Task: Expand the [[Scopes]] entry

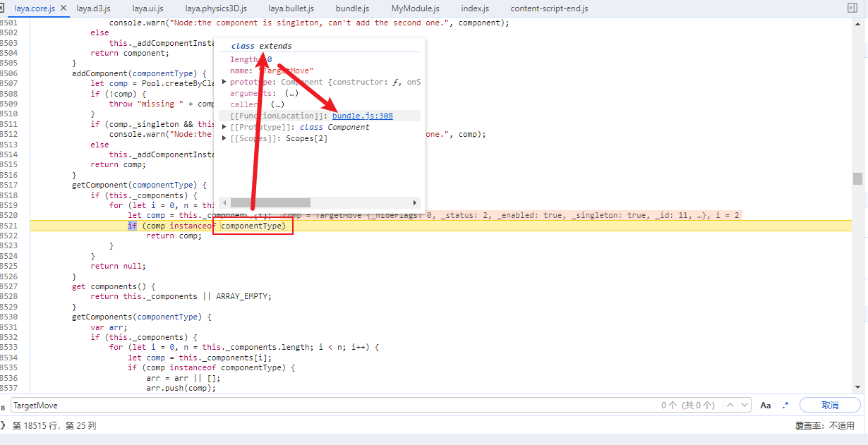Action: tap(224, 138)
